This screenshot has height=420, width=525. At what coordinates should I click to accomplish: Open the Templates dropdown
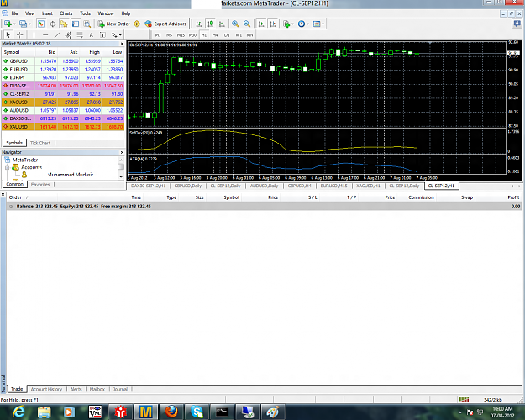pyautogui.click(x=318, y=24)
